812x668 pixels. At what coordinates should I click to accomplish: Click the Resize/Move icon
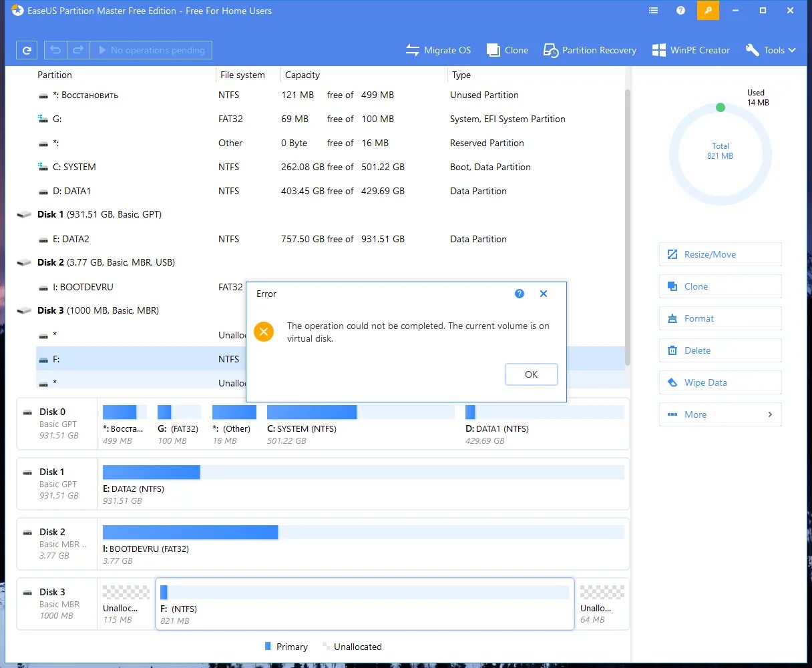coord(672,254)
